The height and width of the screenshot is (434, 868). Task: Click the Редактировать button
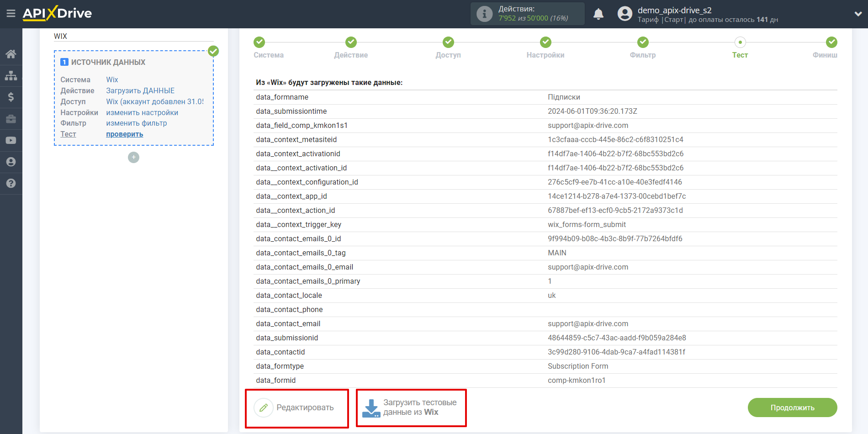(295, 408)
